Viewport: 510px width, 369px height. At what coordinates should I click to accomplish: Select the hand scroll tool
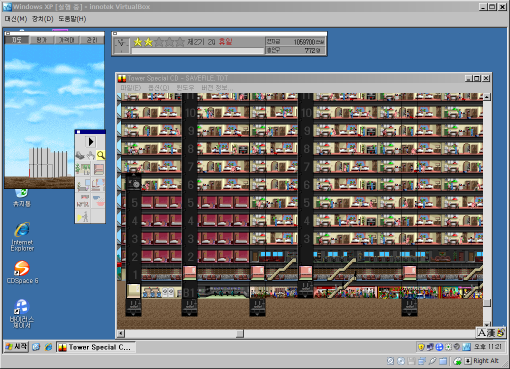[x=91, y=155]
